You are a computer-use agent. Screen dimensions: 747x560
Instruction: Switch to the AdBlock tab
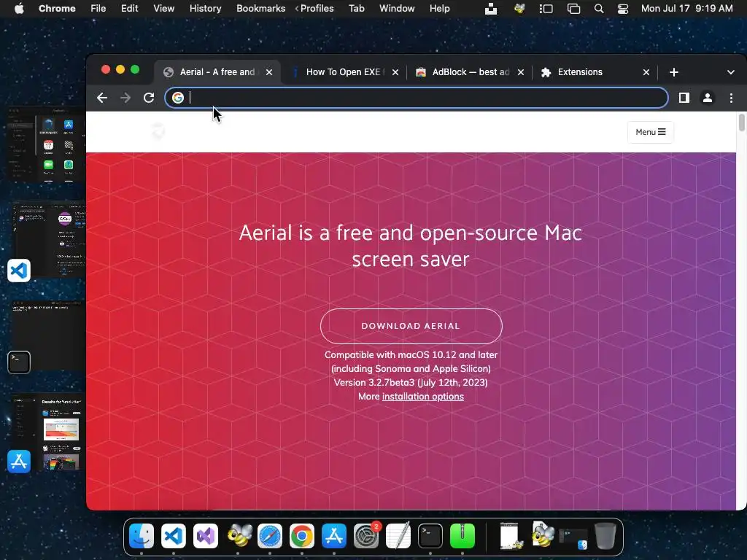(x=469, y=72)
